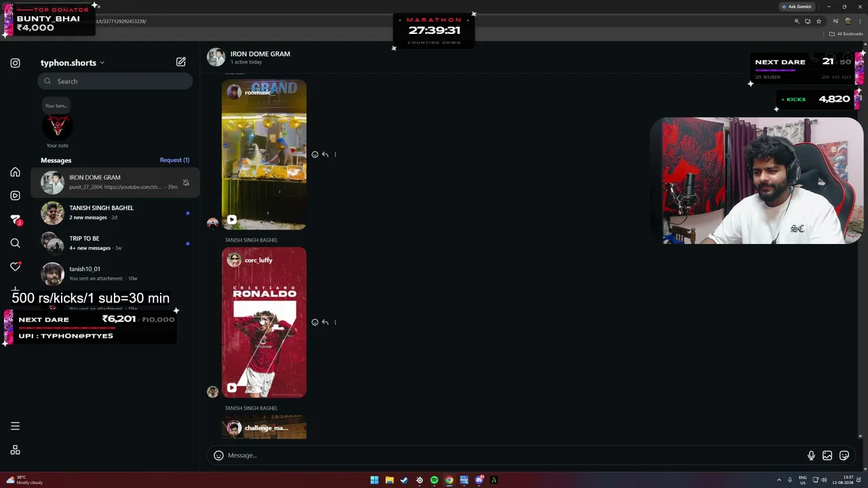Choose a sticker or GIF icon
Viewport: 868px width, 488px height.
click(x=844, y=455)
